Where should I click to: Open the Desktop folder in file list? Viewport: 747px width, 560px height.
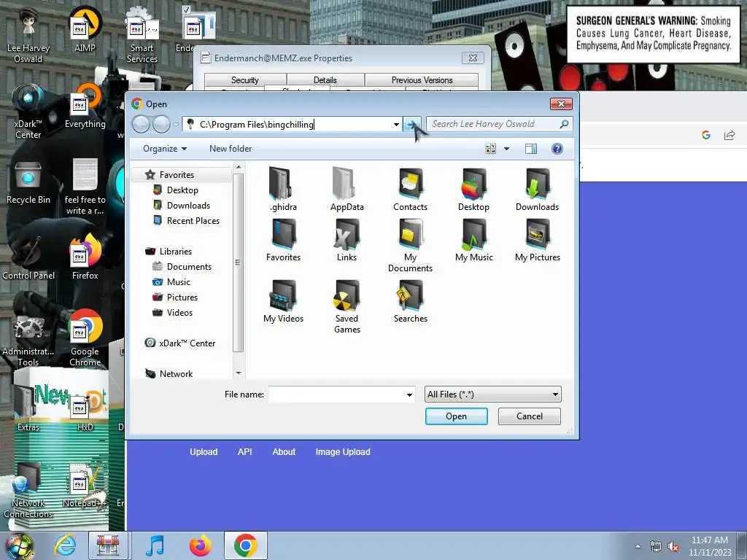point(473,189)
